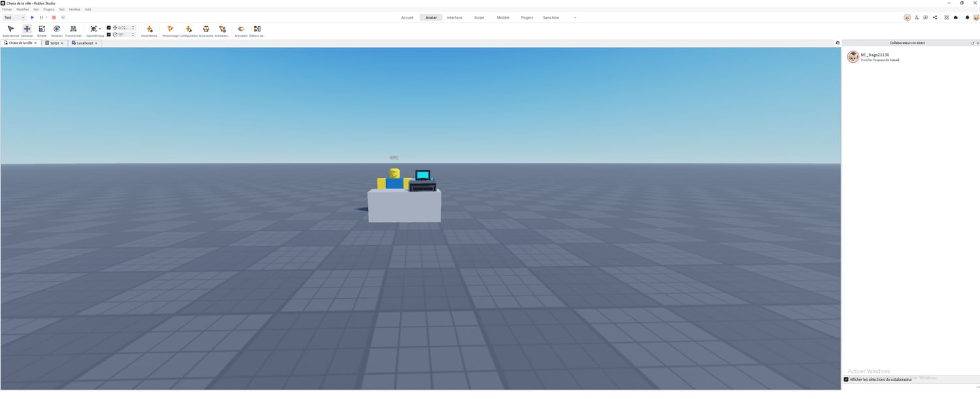Select the Transformer tool
The height and width of the screenshot is (399, 980).
[x=73, y=31]
